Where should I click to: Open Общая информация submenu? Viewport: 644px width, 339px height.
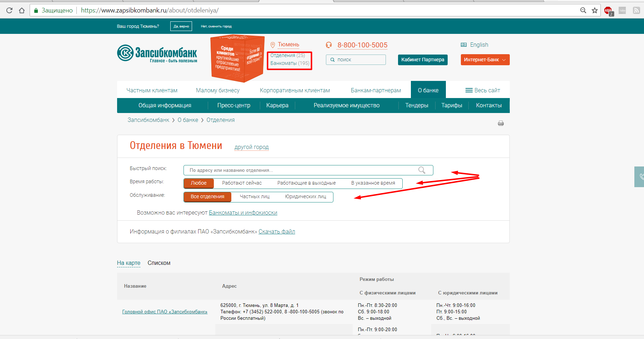[165, 105]
